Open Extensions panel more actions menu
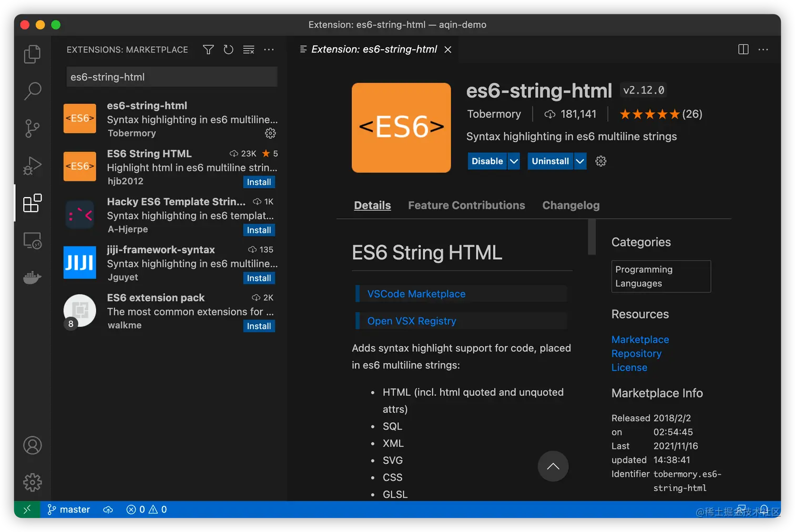 pos(269,49)
